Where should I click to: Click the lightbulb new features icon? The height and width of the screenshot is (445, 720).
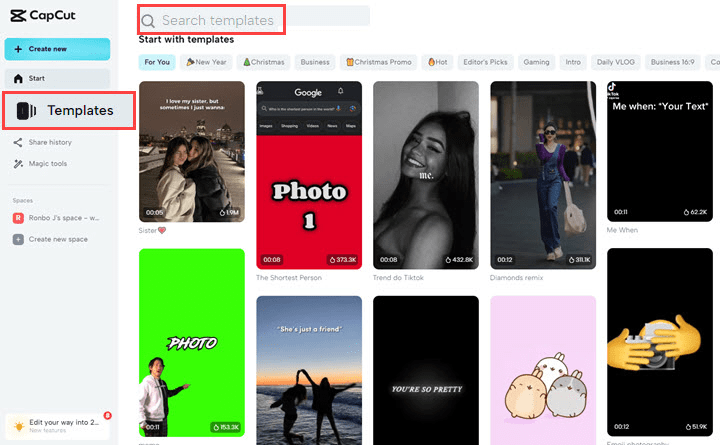point(19,426)
